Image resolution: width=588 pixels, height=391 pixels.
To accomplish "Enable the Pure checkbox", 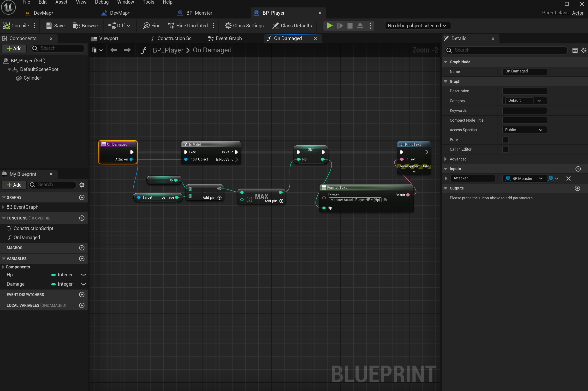I will pyautogui.click(x=505, y=140).
